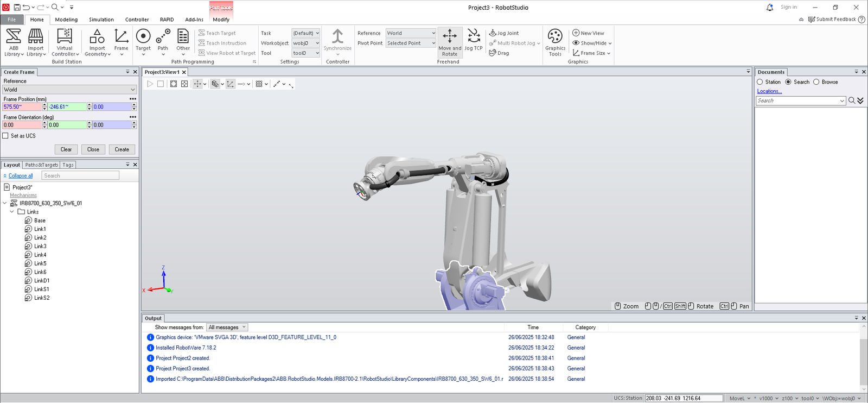Collapse the Links folder in tree
Screen dimensions: 868x403
pyautogui.click(x=12, y=212)
